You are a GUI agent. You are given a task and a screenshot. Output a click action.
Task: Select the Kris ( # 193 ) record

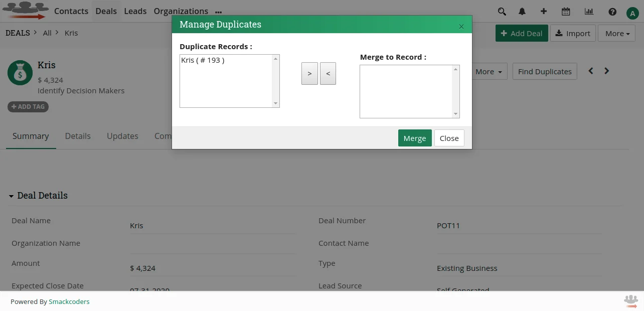(202, 60)
